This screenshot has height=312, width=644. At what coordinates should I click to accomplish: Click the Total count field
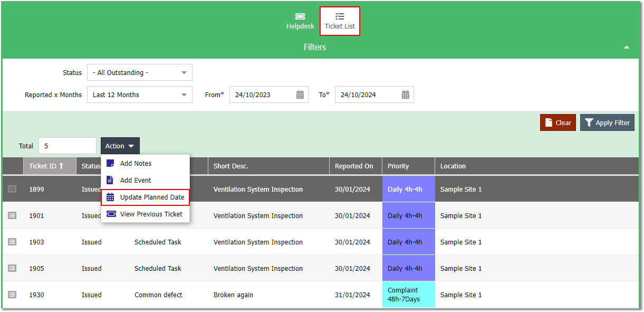coord(68,146)
